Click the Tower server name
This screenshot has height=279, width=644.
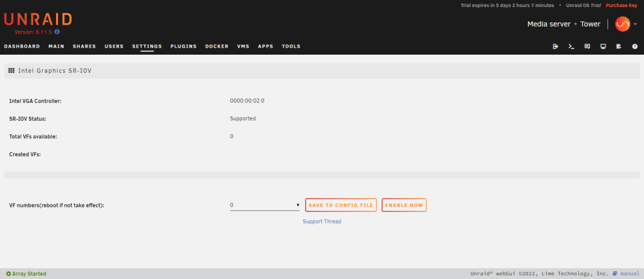pyautogui.click(x=590, y=24)
